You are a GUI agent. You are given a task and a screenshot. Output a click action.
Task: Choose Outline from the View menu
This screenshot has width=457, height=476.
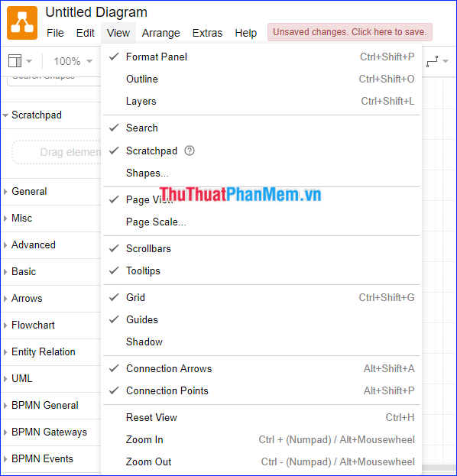[261, 79]
